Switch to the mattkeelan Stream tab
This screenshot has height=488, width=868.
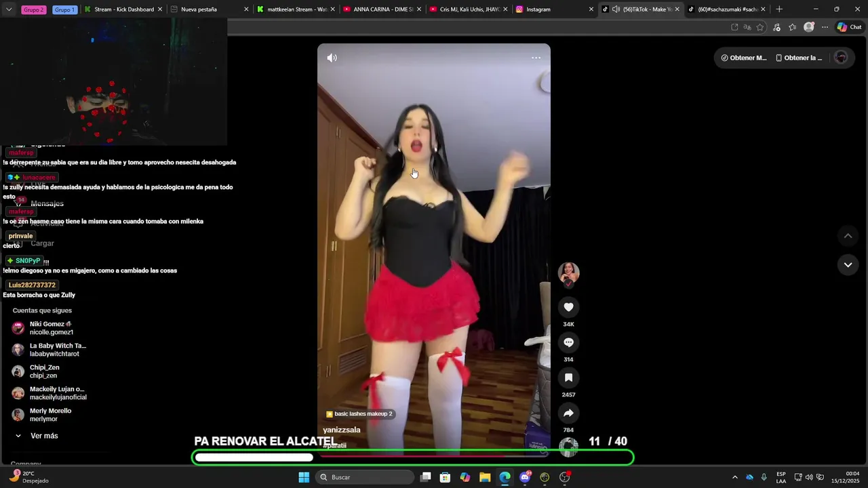[296, 9]
